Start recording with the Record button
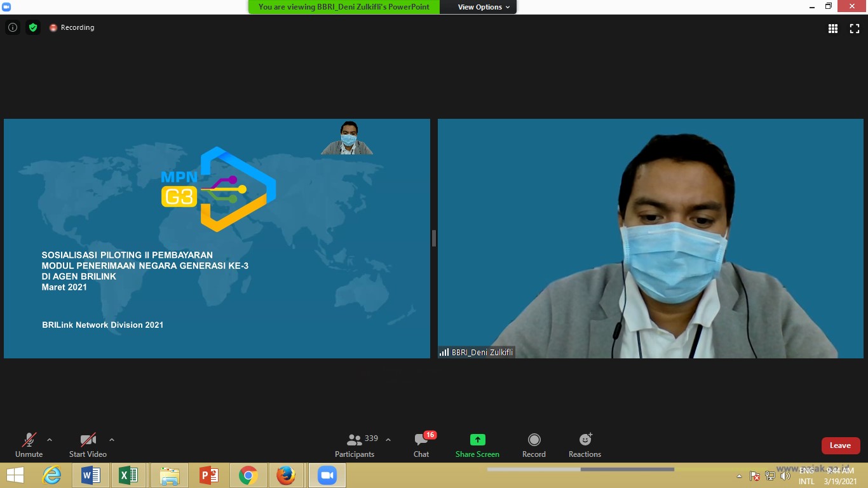Screen dimensions: 868x488 tap(534, 445)
